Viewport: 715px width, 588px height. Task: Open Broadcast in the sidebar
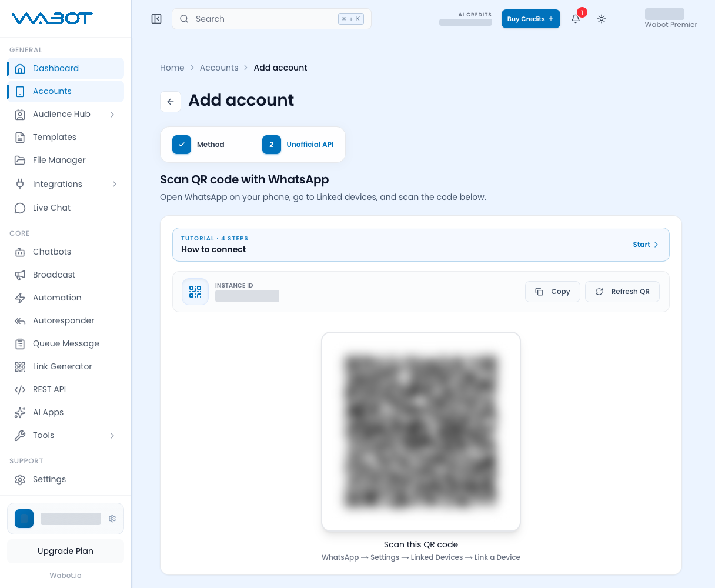point(66,275)
